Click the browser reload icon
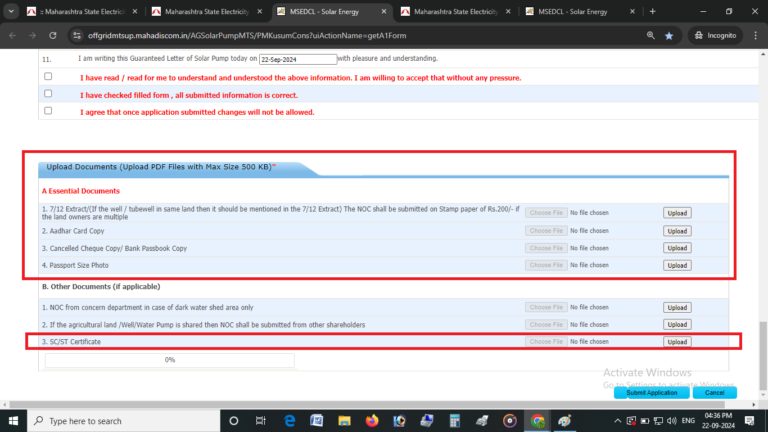This screenshot has height=432, width=768. (x=54, y=34)
